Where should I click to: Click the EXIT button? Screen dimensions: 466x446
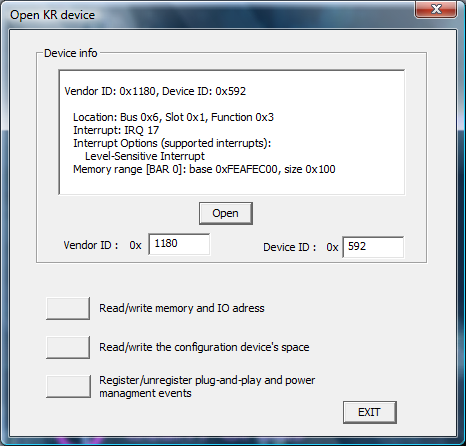click(x=370, y=412)
